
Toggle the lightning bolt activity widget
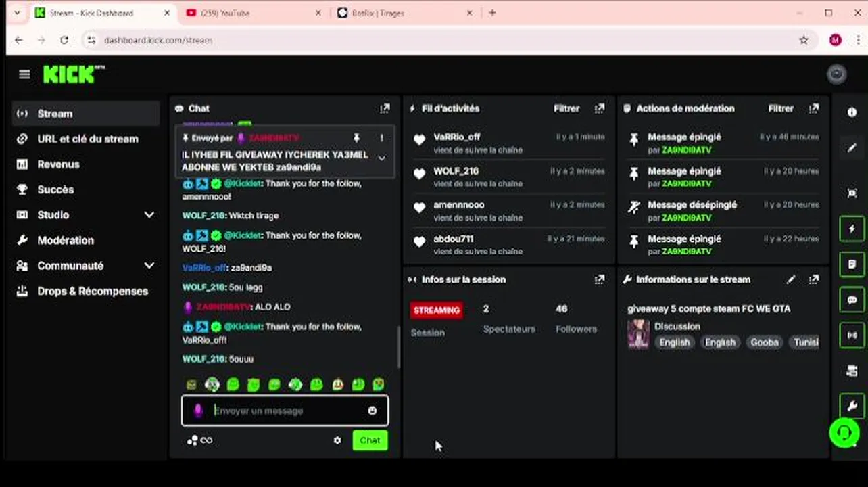coord(852,229)
